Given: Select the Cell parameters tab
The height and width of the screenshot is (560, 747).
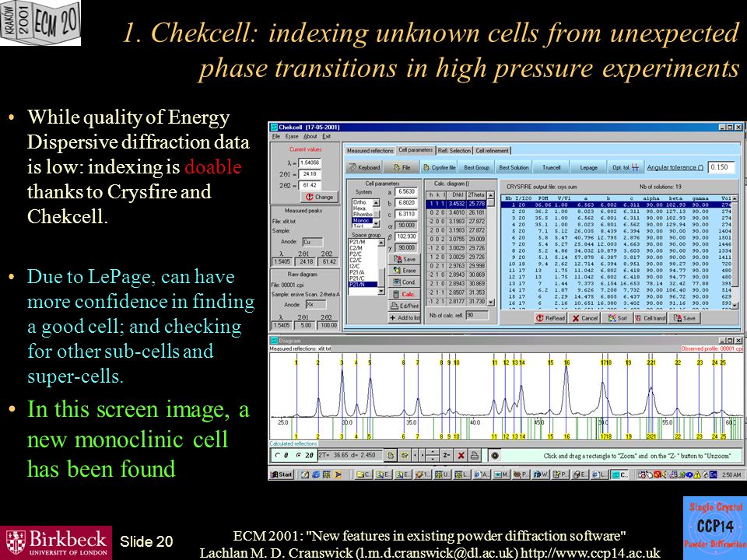Looking at the screenshot, I should (x=416, y=150).
